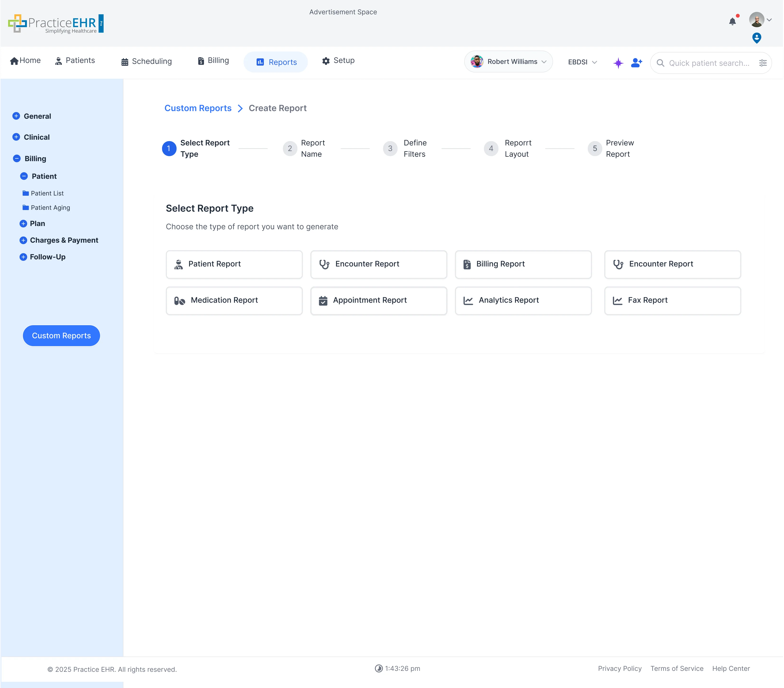Open the Setup menu
784x688 pixels.
coord(337,61)
